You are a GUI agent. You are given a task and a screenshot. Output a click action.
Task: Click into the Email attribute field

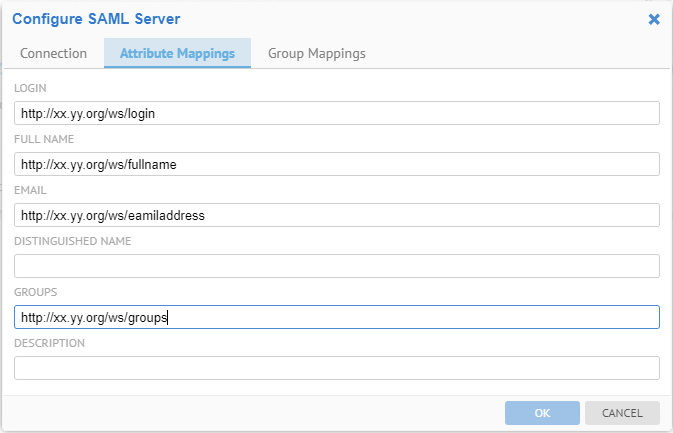tap(337, 215)
